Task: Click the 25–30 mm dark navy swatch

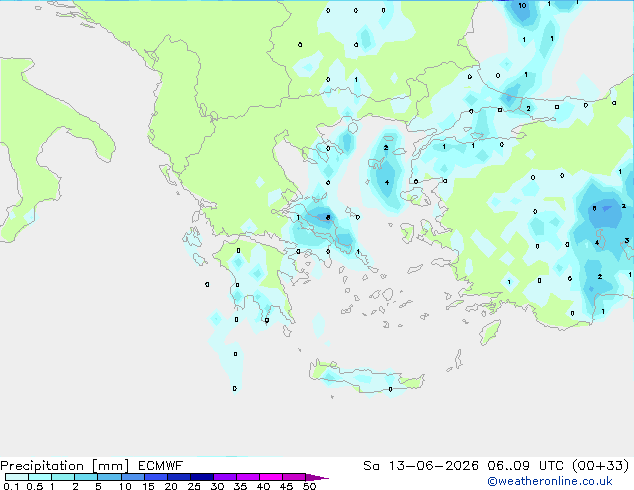Action: (201, 477)
